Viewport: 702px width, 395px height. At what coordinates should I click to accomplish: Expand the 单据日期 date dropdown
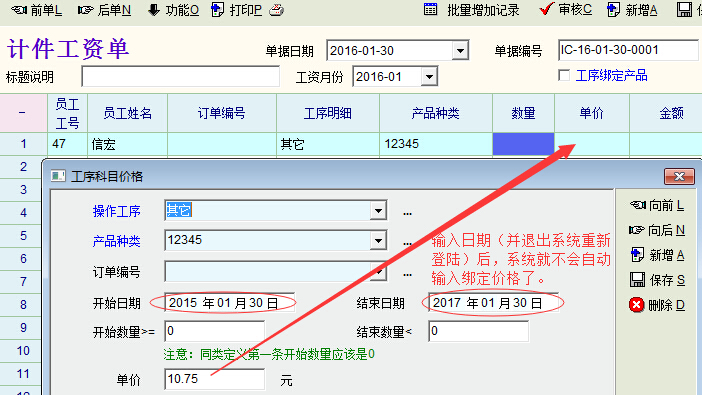pyautogui.click(x=460, y=51)
